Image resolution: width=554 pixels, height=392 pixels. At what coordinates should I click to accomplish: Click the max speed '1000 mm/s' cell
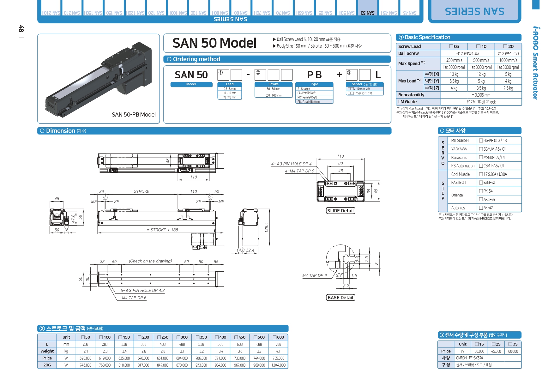point(508,60)
